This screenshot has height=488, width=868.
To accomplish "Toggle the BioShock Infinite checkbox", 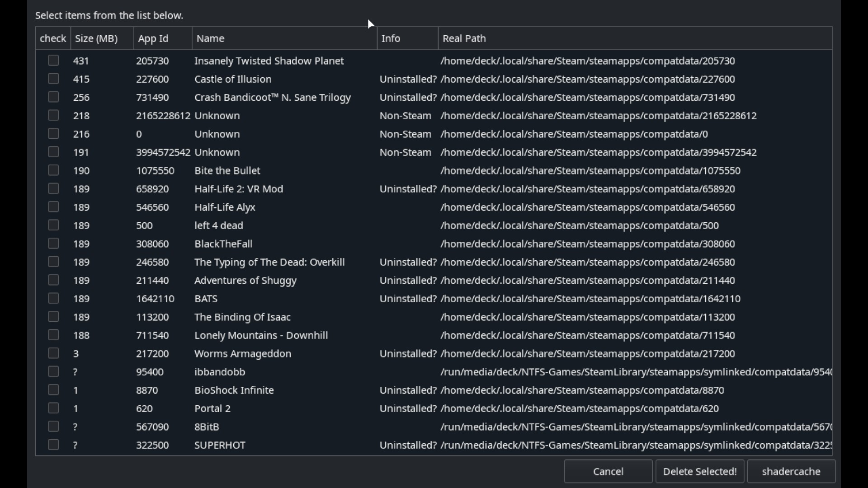I will 53,390.
